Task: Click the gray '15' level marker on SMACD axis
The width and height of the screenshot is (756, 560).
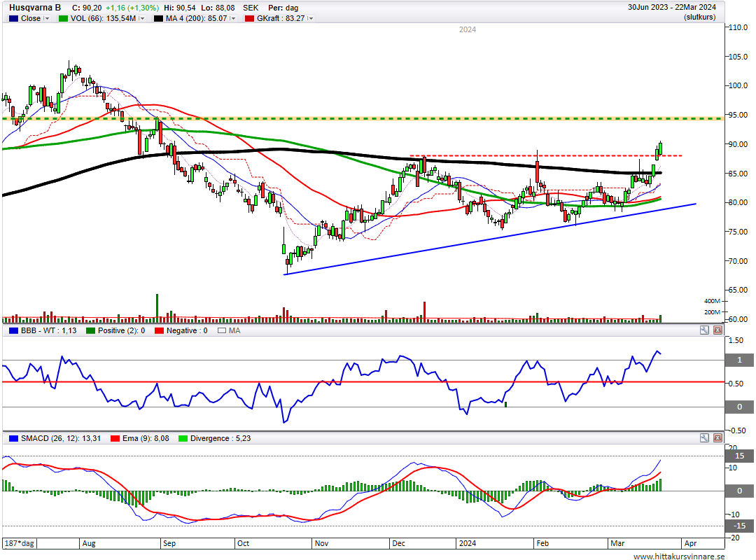Action: [740, 456]
